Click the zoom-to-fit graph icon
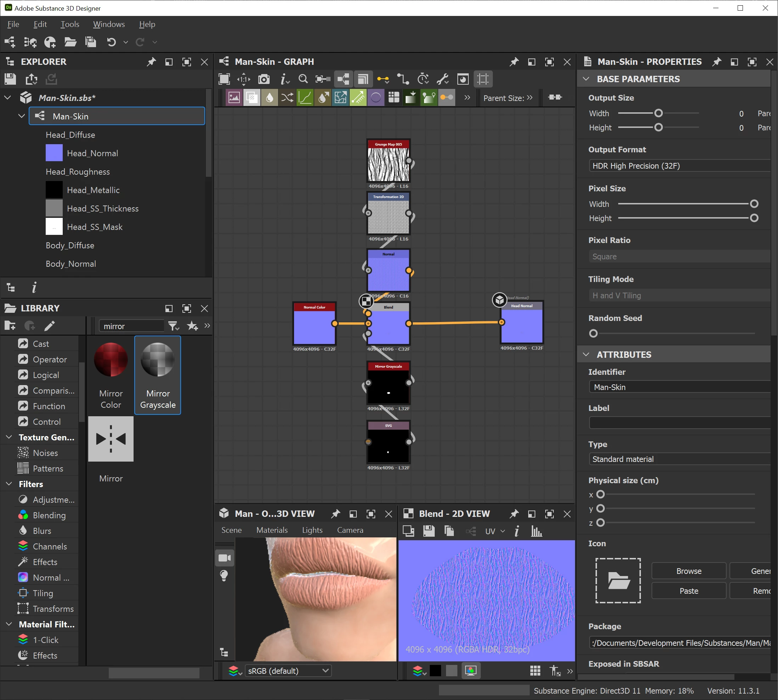The height and width of the screenshot is (700, 778). 224,79
